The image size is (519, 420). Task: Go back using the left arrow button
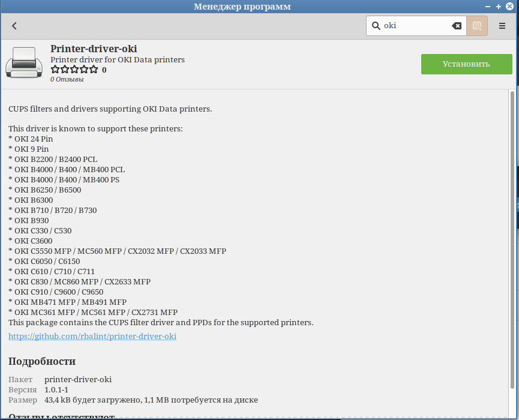click(14, 26)
